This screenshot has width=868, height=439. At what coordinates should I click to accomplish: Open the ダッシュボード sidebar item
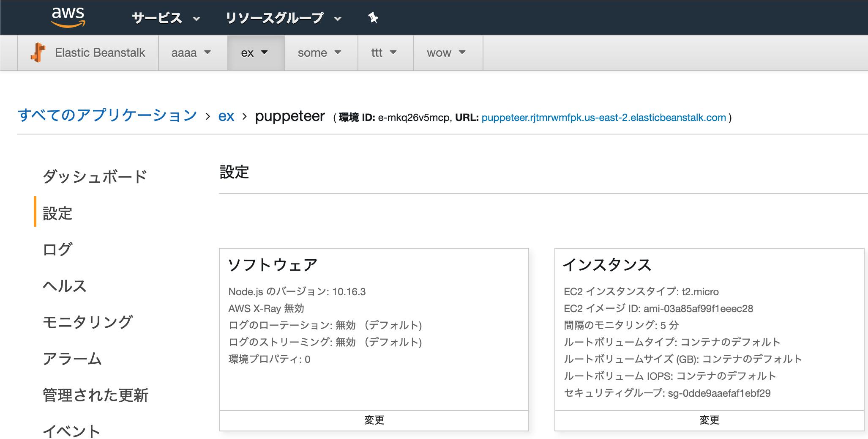coord(95,176)
